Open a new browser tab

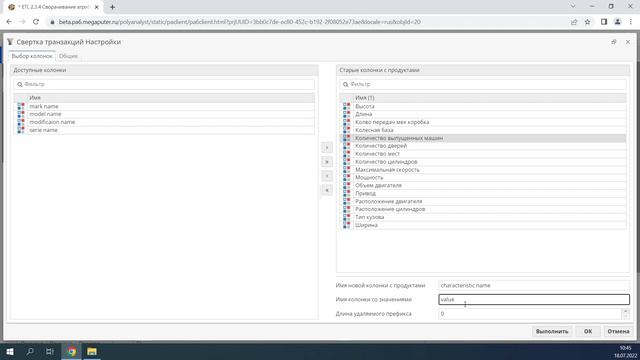(112, 7)
